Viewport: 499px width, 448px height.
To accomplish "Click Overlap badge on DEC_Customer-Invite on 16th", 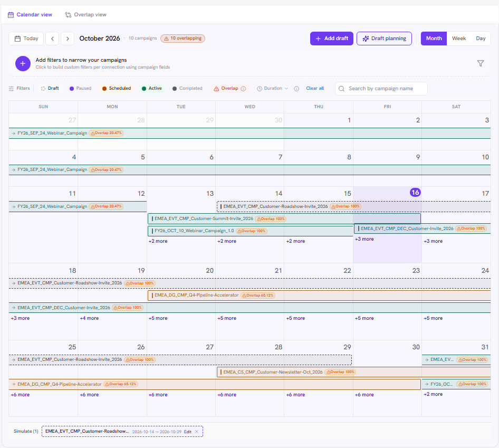I will [x=471, y=228].
